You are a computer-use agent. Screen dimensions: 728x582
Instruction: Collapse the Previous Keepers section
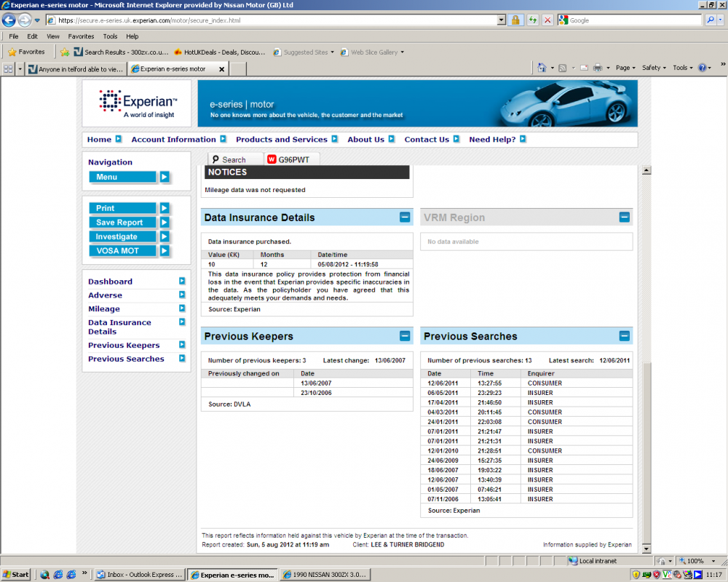coord(405,336)
